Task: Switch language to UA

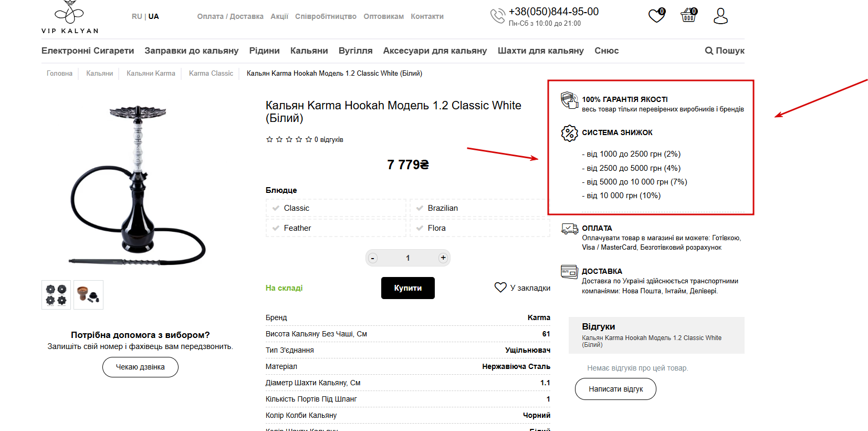Action: click(x=153, y=16)
